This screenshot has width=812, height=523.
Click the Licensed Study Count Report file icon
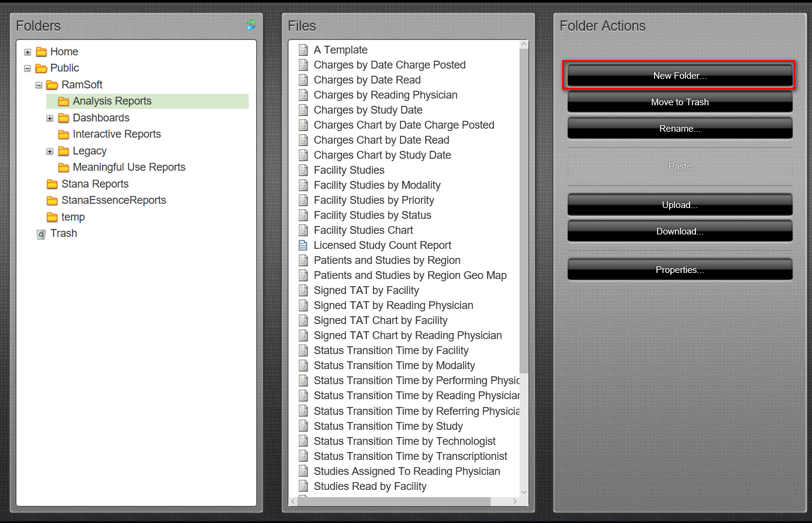pyautogui.click(x=303, y=245)
